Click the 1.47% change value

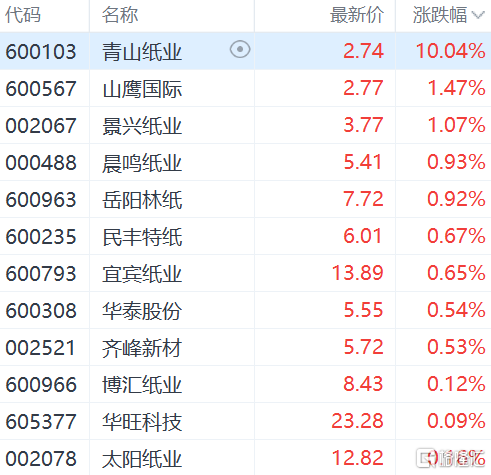pyautogui.click(x=456, y=88)
